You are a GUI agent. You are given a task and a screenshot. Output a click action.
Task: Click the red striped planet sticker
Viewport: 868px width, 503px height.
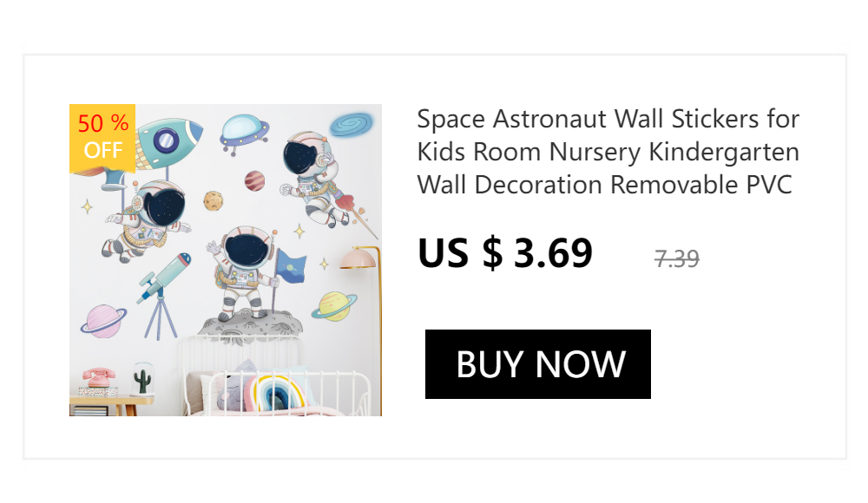tap(254, 181)
